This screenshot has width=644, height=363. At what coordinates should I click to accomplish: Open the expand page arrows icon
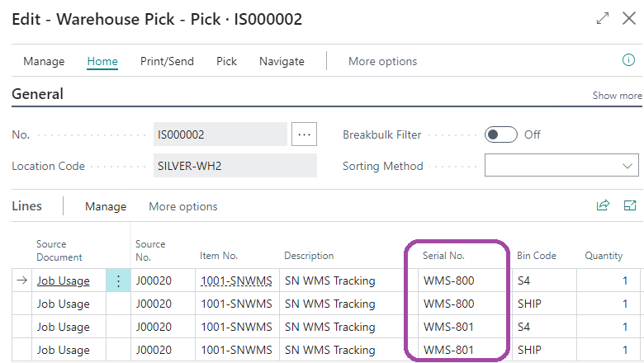point(603,18)
